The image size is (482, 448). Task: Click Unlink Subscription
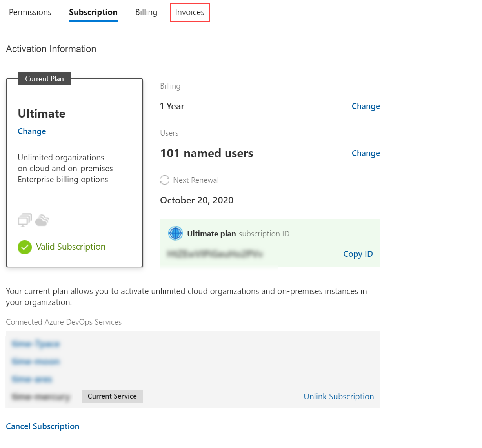point(339,397)
